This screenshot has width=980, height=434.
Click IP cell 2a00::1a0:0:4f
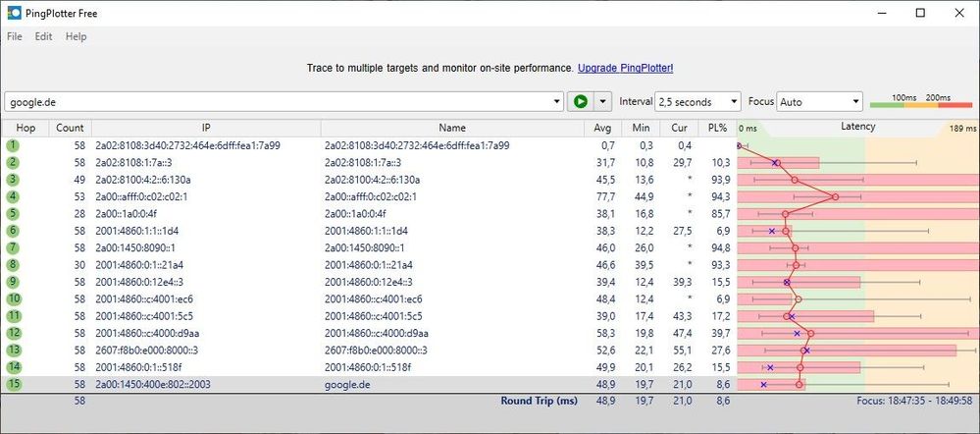(126, 214)
